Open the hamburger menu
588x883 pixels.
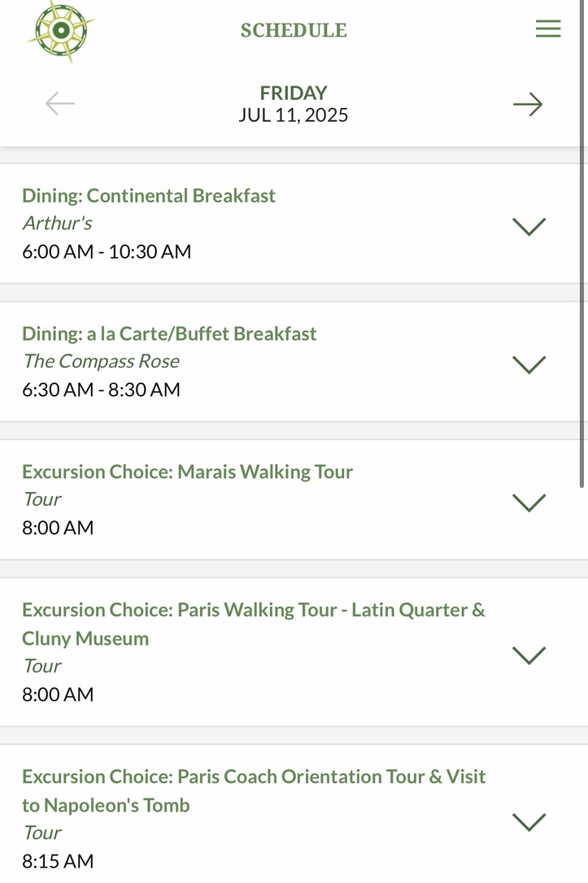(x=548, y=29)
